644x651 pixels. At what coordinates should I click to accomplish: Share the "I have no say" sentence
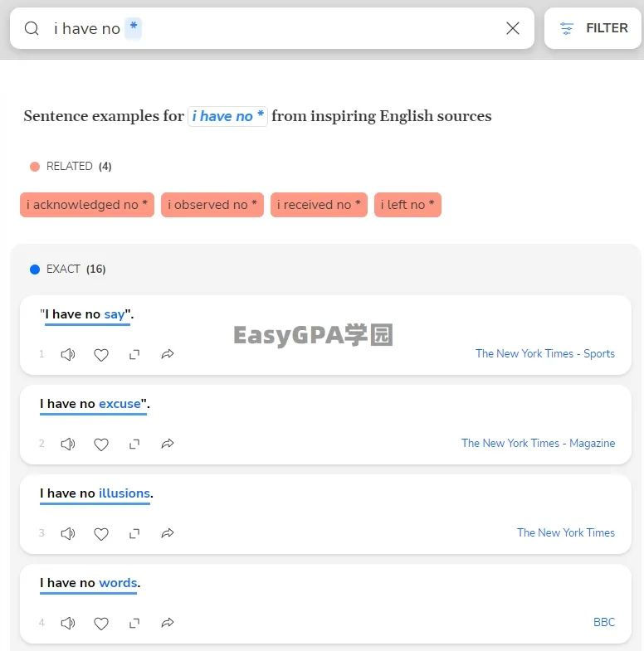coord(168,355)
